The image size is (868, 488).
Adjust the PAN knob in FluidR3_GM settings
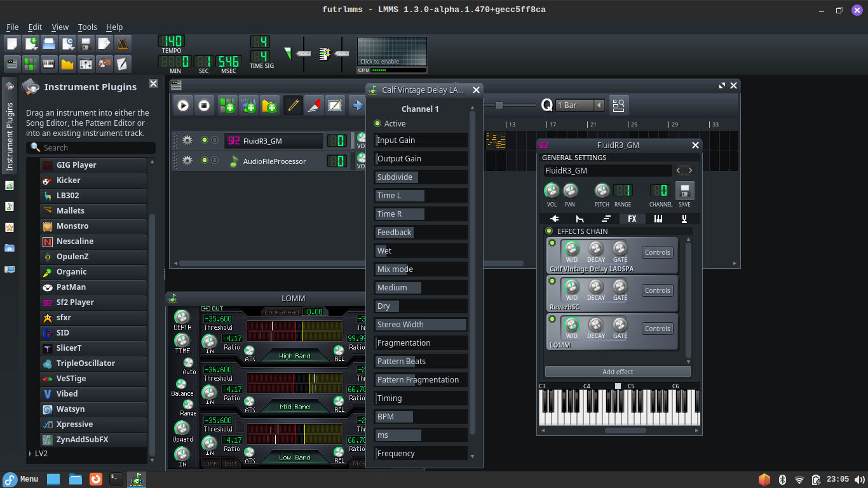point(570,190)
